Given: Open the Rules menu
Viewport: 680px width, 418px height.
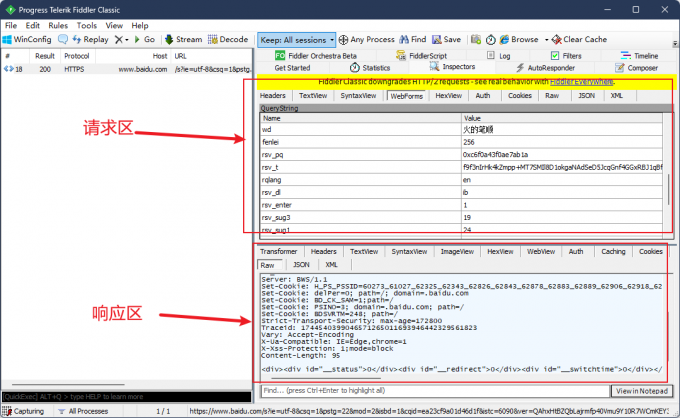Looking at the screenshot, I should pos(58,26).
